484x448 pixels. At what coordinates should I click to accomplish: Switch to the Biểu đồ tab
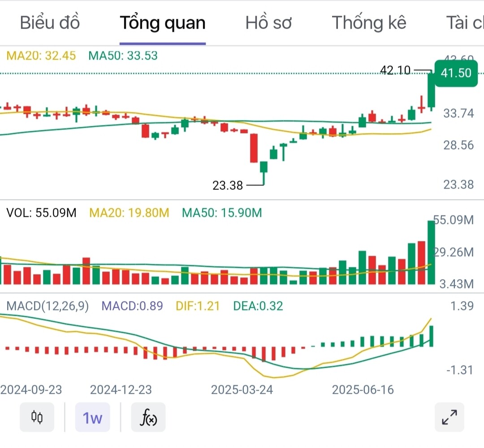[50, 22]
